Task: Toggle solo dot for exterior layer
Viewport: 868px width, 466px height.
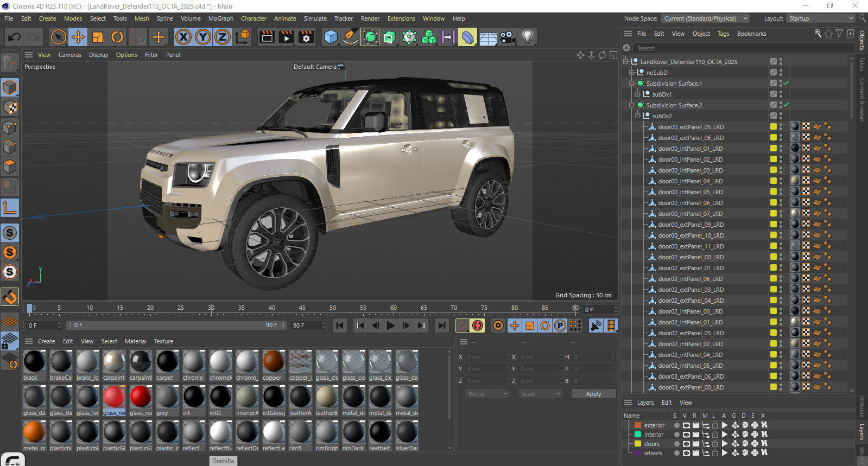Action: point(676,425)
